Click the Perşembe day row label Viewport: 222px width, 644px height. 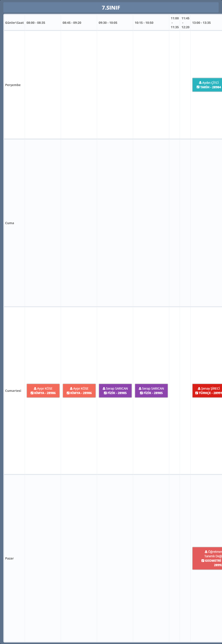13,85
